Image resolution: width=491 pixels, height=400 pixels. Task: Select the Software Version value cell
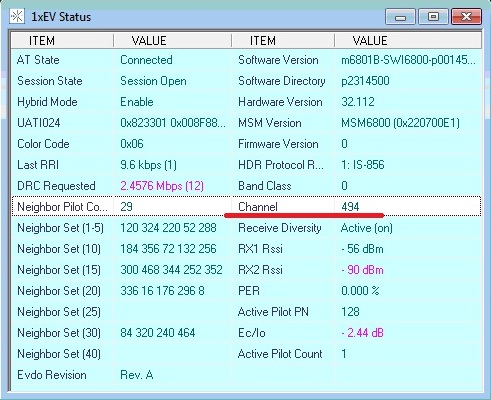click(408, 60)
